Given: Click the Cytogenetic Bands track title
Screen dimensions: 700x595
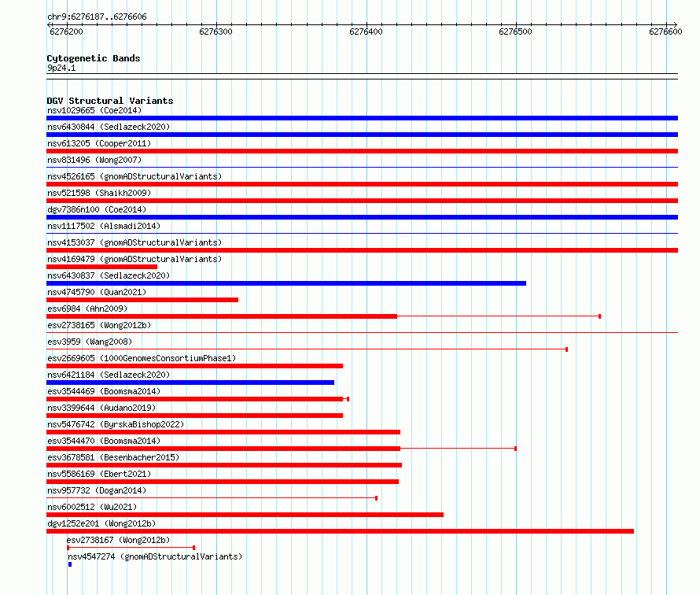Looking at the screenshot, I should point(94,58).
